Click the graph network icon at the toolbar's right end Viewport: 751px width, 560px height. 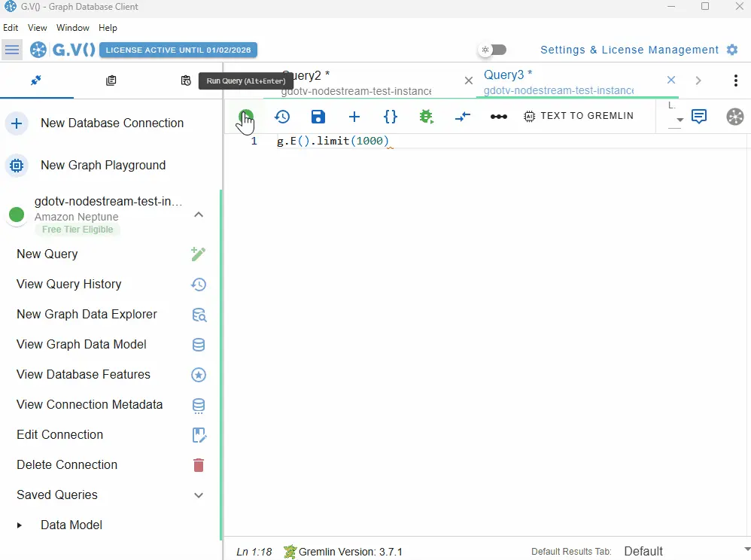point(734,117)
